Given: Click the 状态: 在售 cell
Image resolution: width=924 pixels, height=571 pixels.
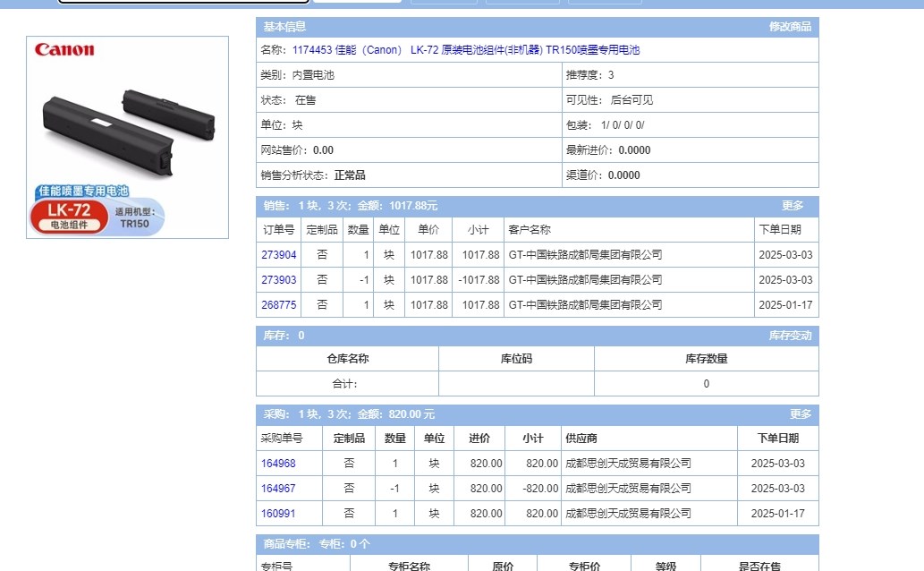Looking at the screenshot, I should [409, 100].
